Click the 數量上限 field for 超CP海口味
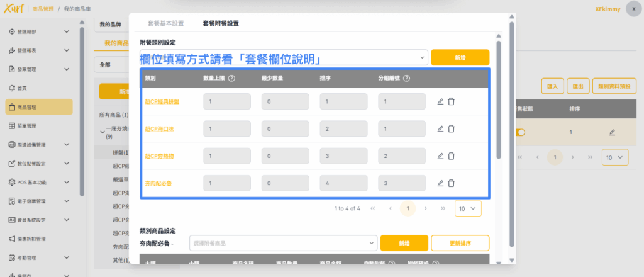The image size is (644, 277). point(227,128)
